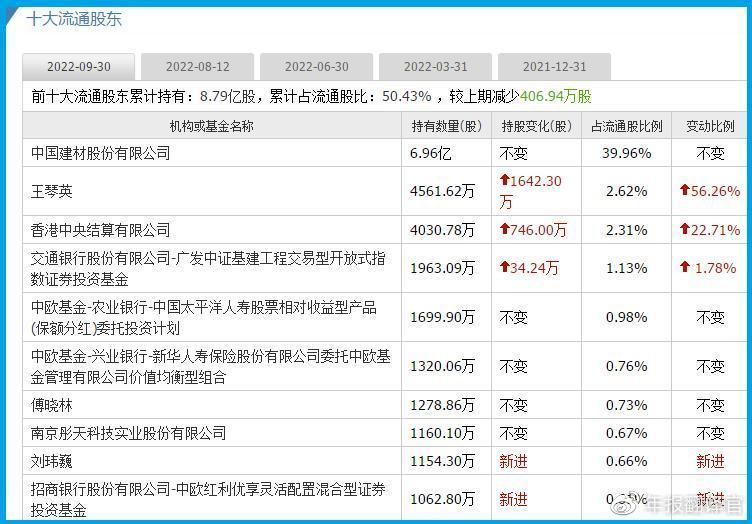The height and width of the screenshot is (524, 752).
Task: Click holding amount 4561.62万
Action: (442, 191)
